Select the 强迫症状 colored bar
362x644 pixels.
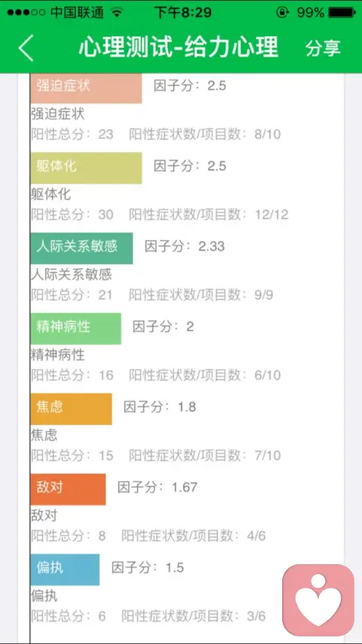point(86,88)
